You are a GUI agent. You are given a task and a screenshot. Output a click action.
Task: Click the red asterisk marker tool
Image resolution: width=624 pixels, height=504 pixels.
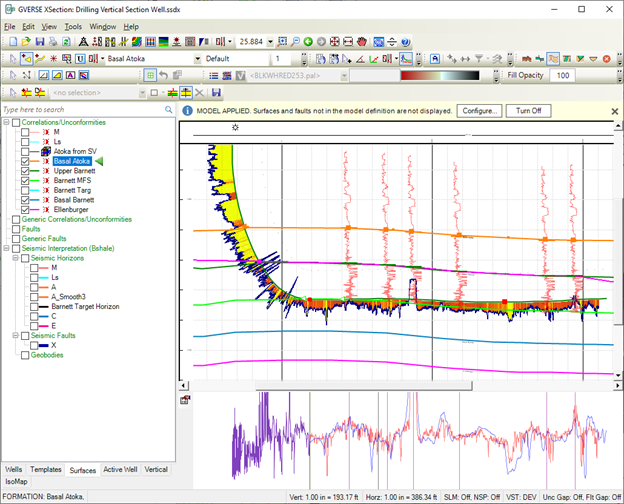(x=53, y=59)
